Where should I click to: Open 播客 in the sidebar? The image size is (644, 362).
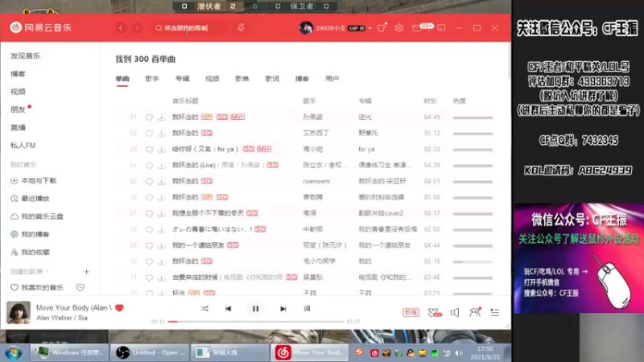(x=18, y=74)
